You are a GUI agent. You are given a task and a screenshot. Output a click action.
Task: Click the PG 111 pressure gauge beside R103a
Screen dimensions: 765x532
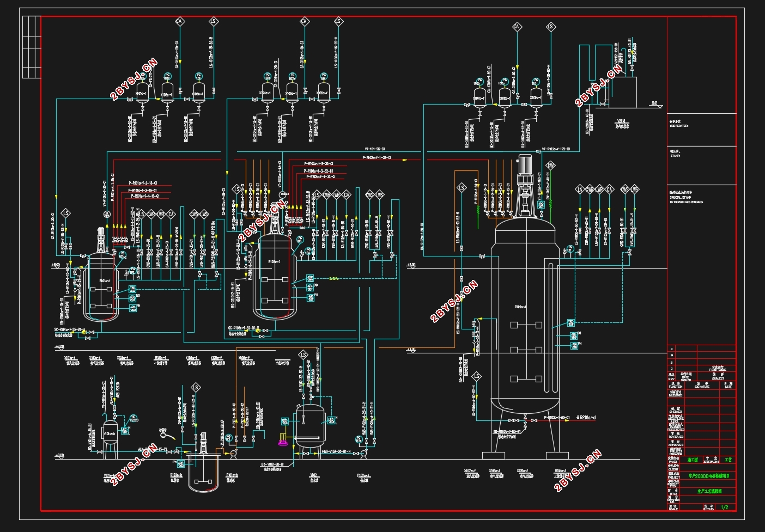[x=570, y=249]
